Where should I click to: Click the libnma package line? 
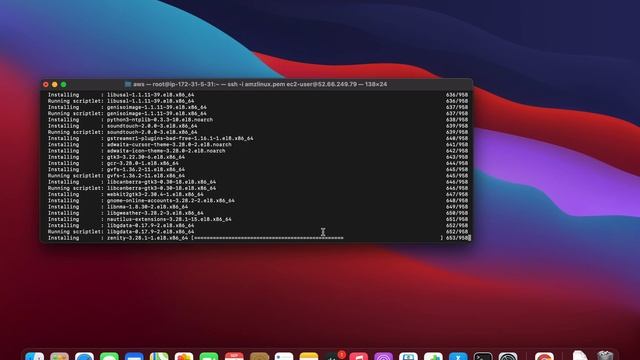[x=258, y=207]
